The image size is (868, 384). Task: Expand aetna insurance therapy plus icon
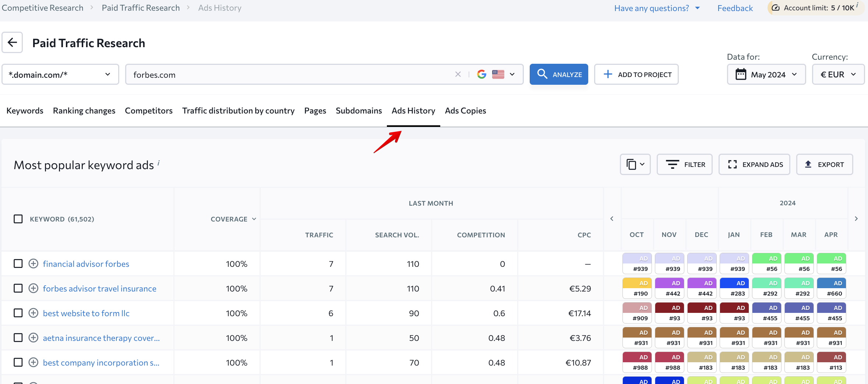pos(33,338)
